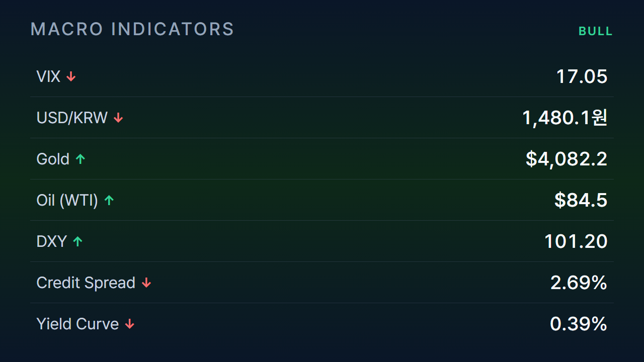Click the green up arrow beside Gold
The height and width of the screenshot is (362, 644).
[80, 159]
